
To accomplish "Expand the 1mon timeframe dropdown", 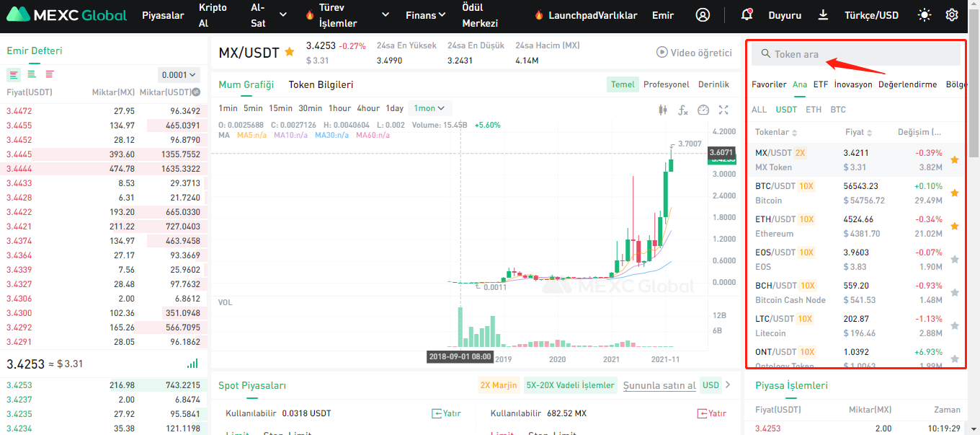I will click(x=429, y=108).
